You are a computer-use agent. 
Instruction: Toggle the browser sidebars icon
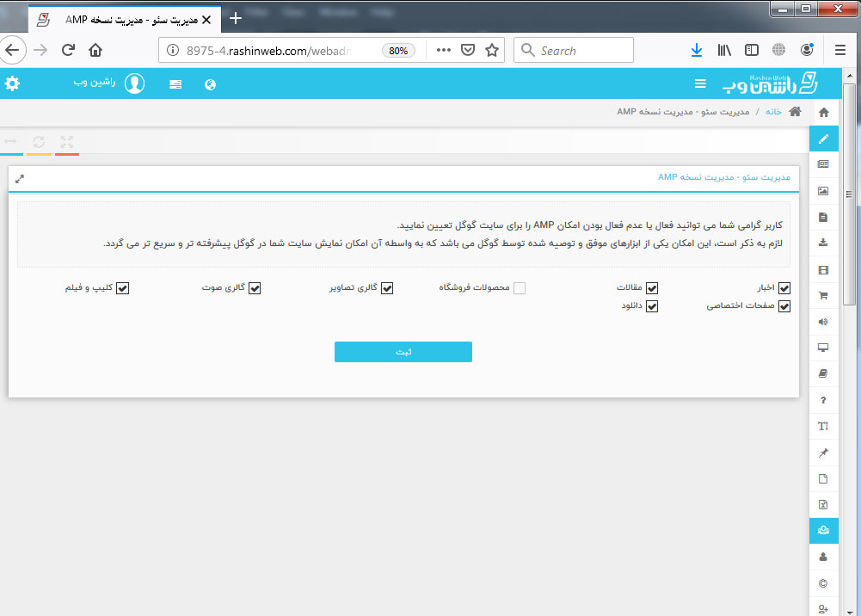click(752, 51)
